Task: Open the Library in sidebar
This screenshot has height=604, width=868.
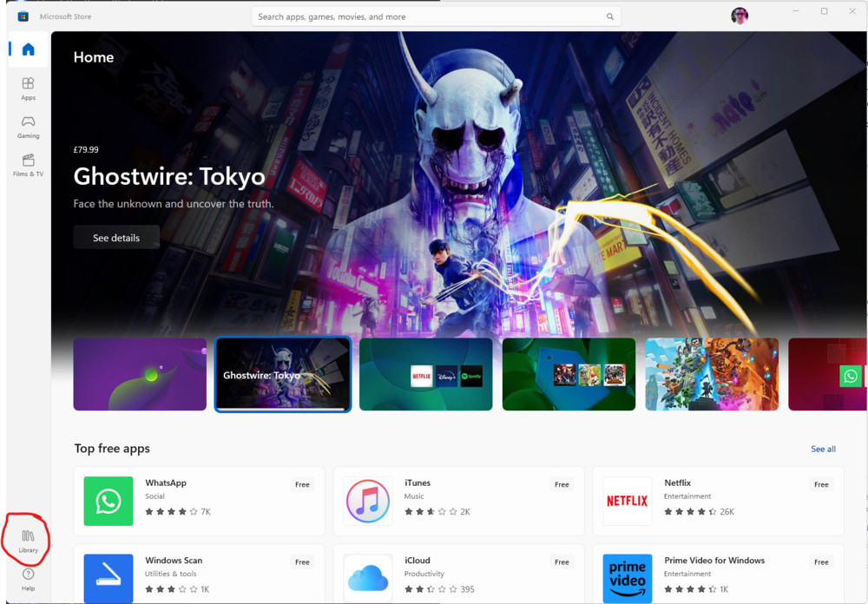Action: 29,541
